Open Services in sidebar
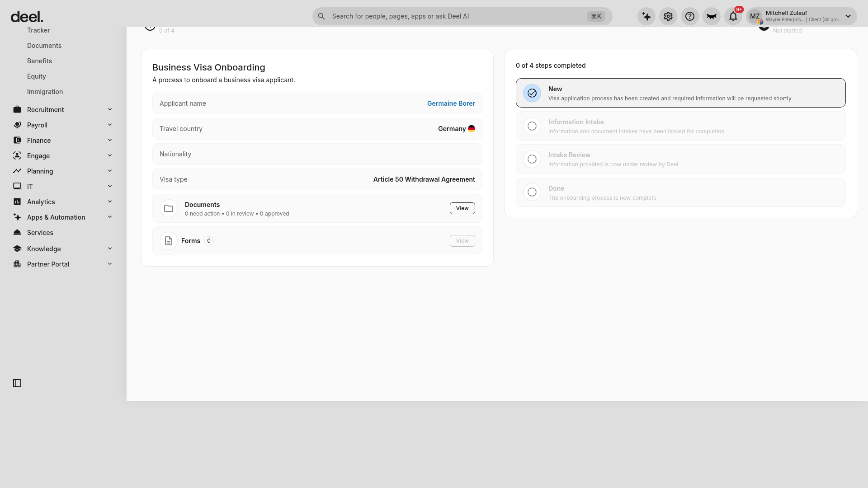The image size is (868, 488). click(40, 233)
